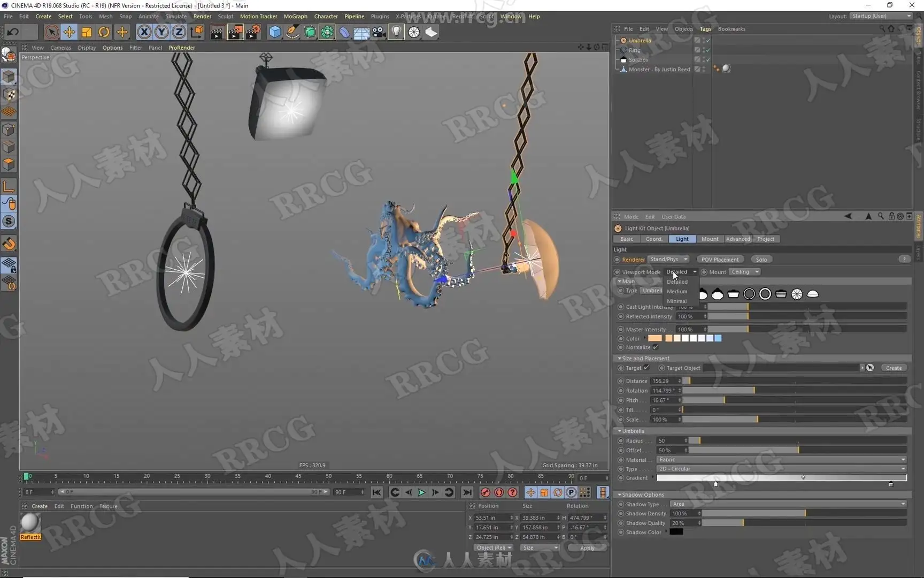Activate the Move tool
The width and height of the screenshot is (924, 578).
click(69, 32)
